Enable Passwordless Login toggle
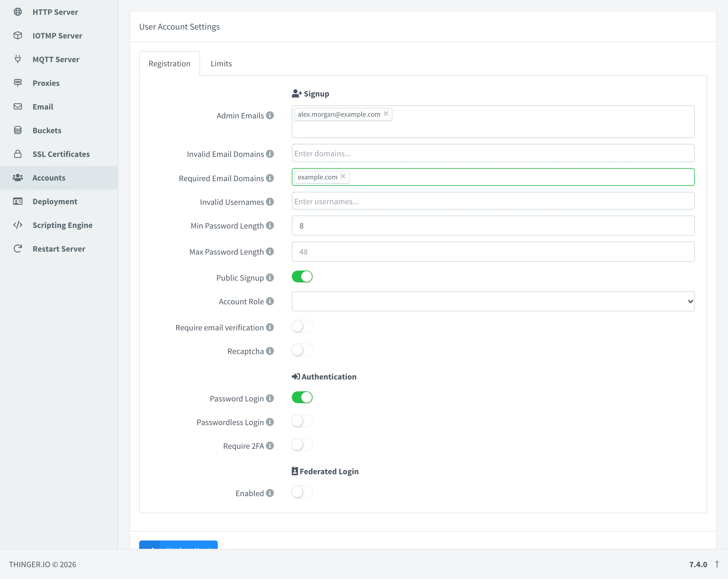The image size is (728, 579). (302, 421)
